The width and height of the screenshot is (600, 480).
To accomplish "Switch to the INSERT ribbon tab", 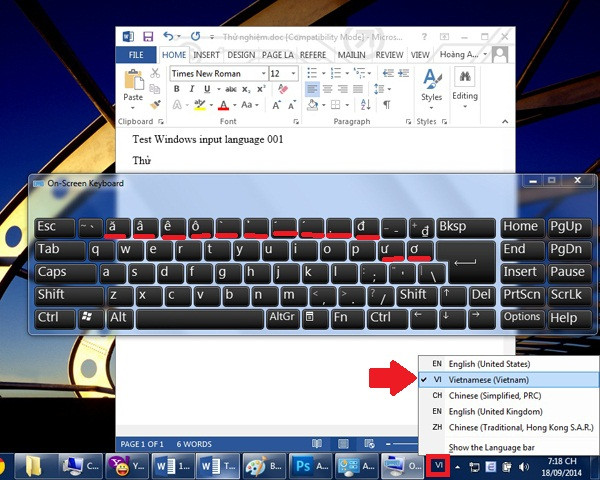I will tap(206, 55).
